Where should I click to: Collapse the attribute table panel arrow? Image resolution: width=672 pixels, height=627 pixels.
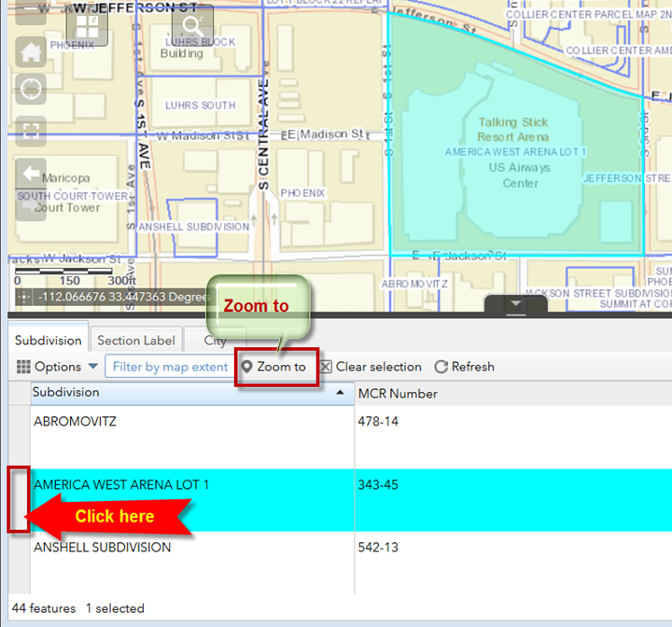(x=515, y=304)
